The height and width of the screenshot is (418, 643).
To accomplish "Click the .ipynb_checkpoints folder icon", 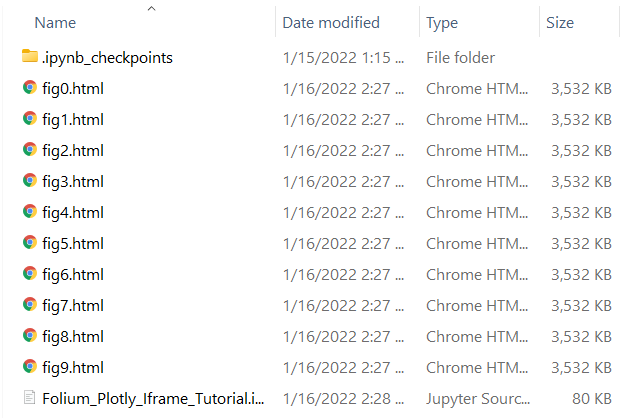I will 29,57.
